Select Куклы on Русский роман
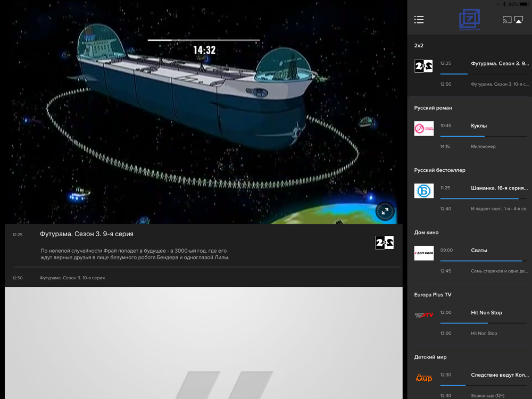 [479, 126]
